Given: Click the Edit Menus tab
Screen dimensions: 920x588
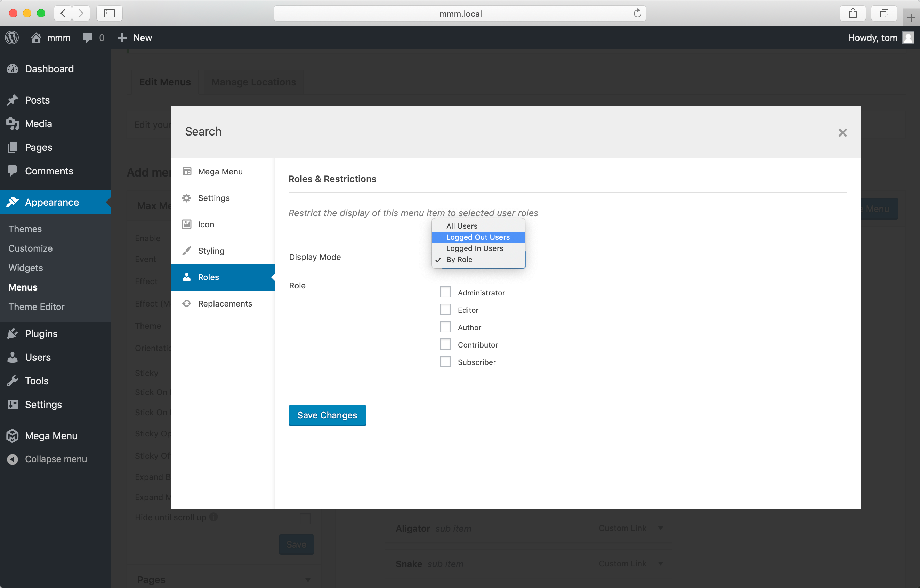Looking at the screenshot, I should [165, 82].
